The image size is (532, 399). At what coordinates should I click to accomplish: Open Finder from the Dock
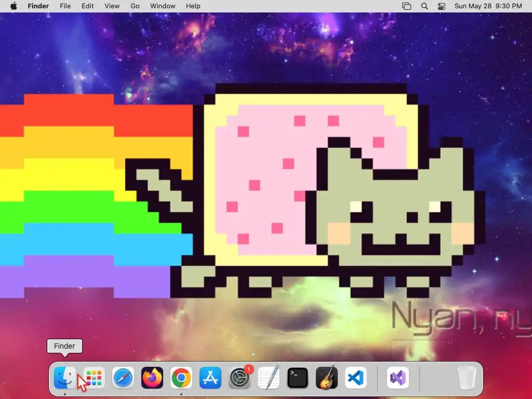64,378
